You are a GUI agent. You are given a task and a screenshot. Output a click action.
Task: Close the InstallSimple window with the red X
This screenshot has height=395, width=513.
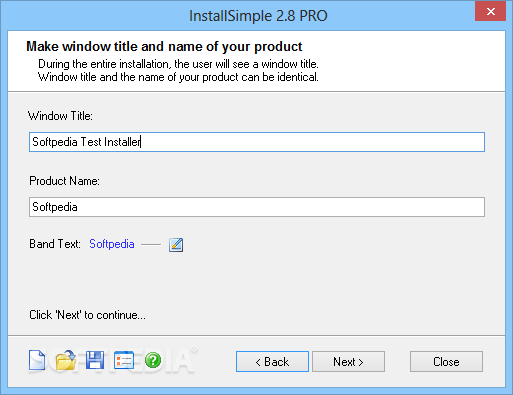tap(491, 12)
